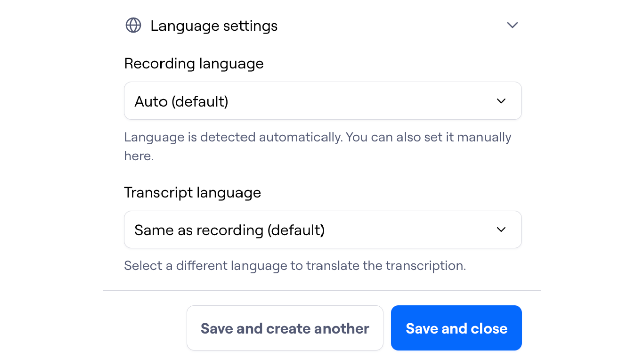
Task: Click the globe icon beside Language settings
Action: [x=133, y=25]
